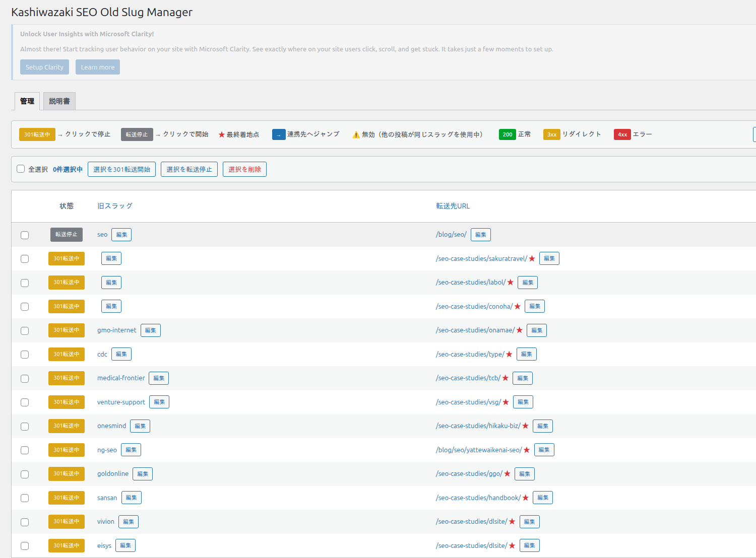
Task: Open the /seo-case-studies/sakuratravel/ destination link
Action: coord(481,259)
